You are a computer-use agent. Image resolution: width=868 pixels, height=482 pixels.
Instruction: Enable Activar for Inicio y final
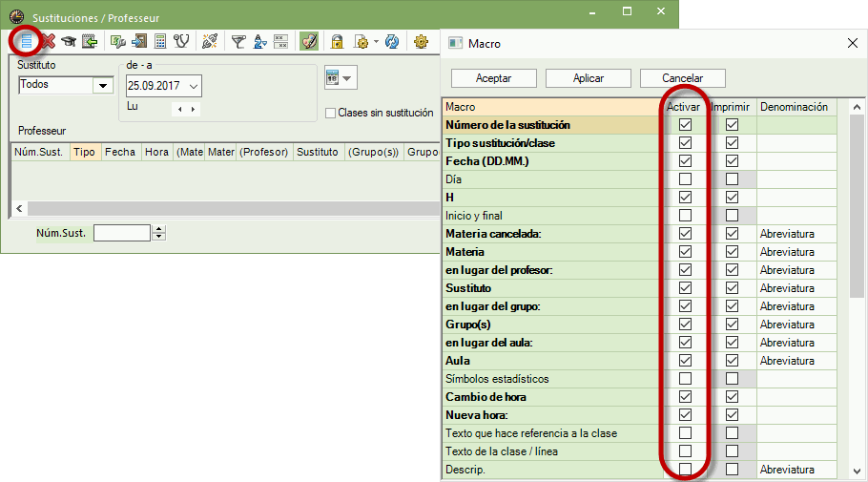click(685, 215)
